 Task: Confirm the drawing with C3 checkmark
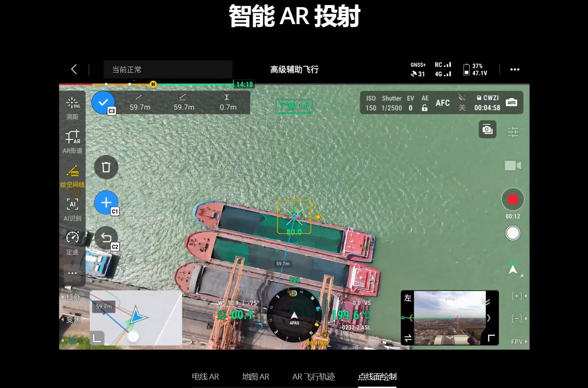pyautogui.click(x=103, y=103)
